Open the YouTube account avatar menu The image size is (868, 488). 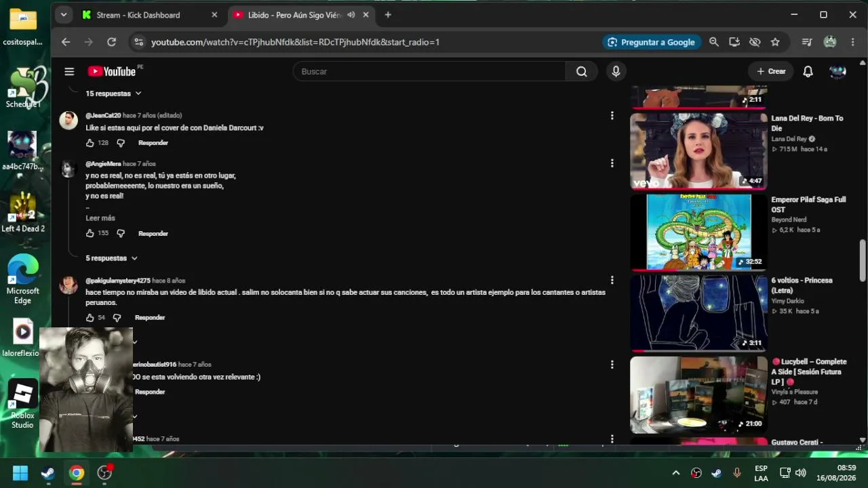(837, 71)
